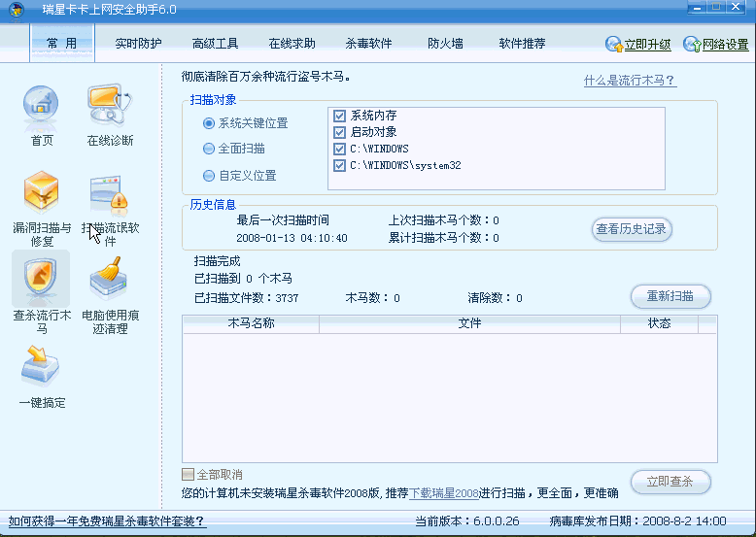This screenshot has height=537, width=756.
Task: Follow the 下载瑞星2008 link
Action: (x=443, y=493)
